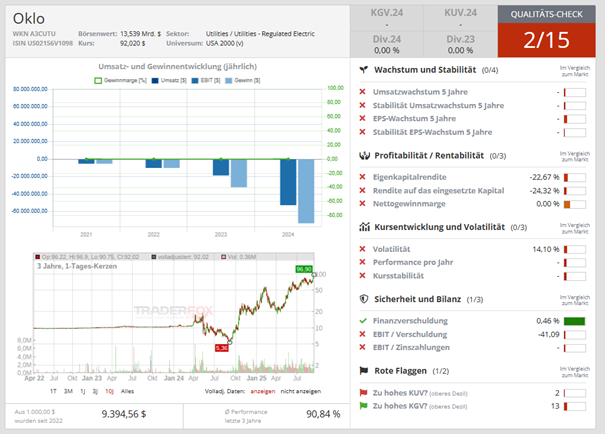Open the Umsatzwachstum 5 Jahre metric

pos(420,92)
